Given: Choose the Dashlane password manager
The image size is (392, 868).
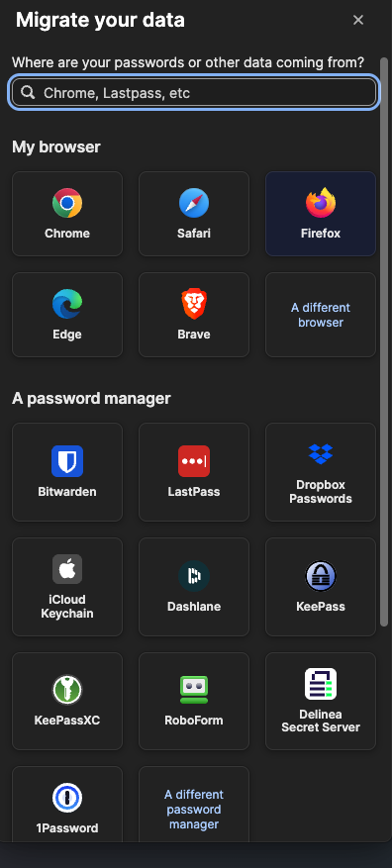Looking at the screenshot, I should coord(194,587).
